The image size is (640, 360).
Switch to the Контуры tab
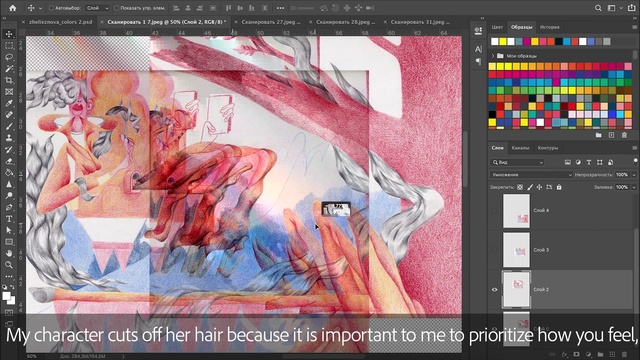(548, 148)
